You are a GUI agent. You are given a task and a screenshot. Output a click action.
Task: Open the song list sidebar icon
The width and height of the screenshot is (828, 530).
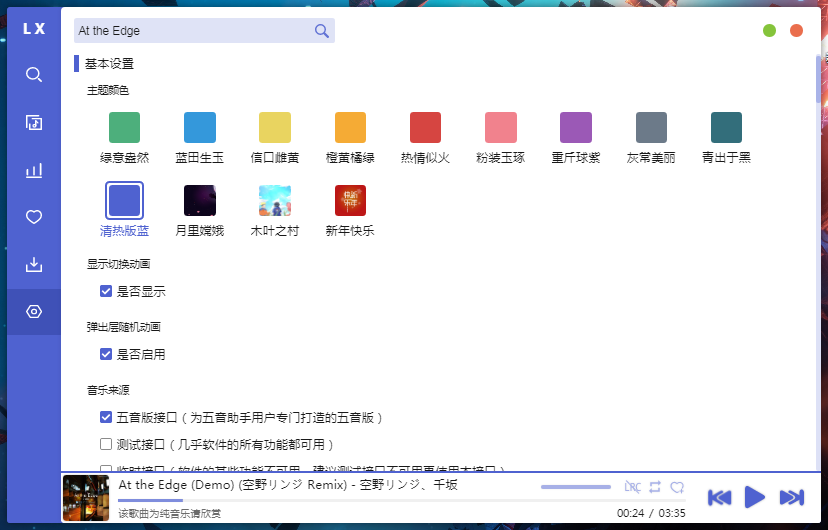34,122
